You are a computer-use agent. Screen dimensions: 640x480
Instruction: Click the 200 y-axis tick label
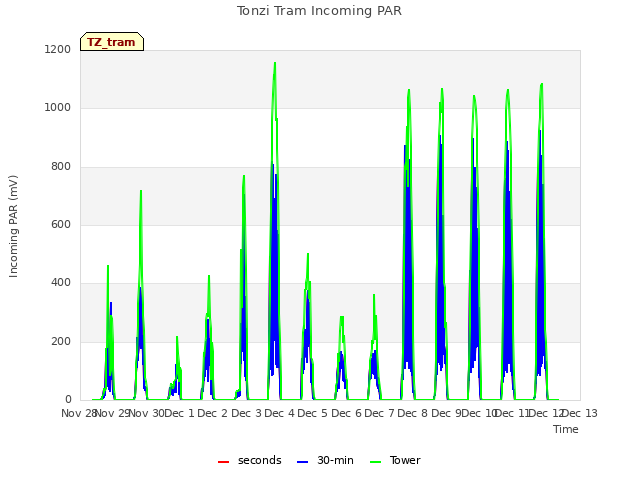61,341
